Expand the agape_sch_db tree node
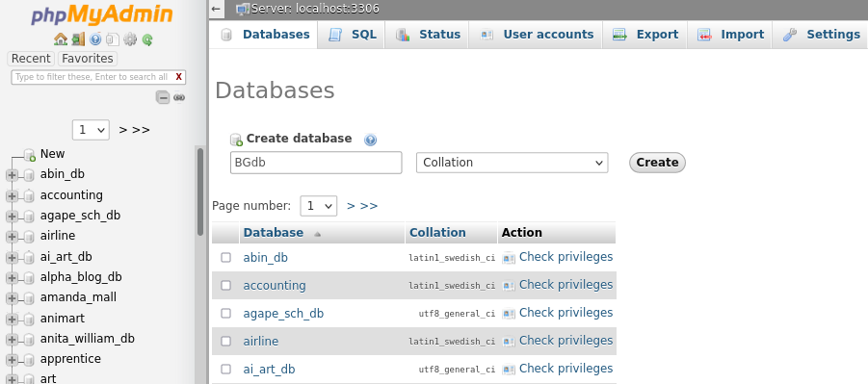This screenshot has width=868, height=384. click(x=12, y=217)
